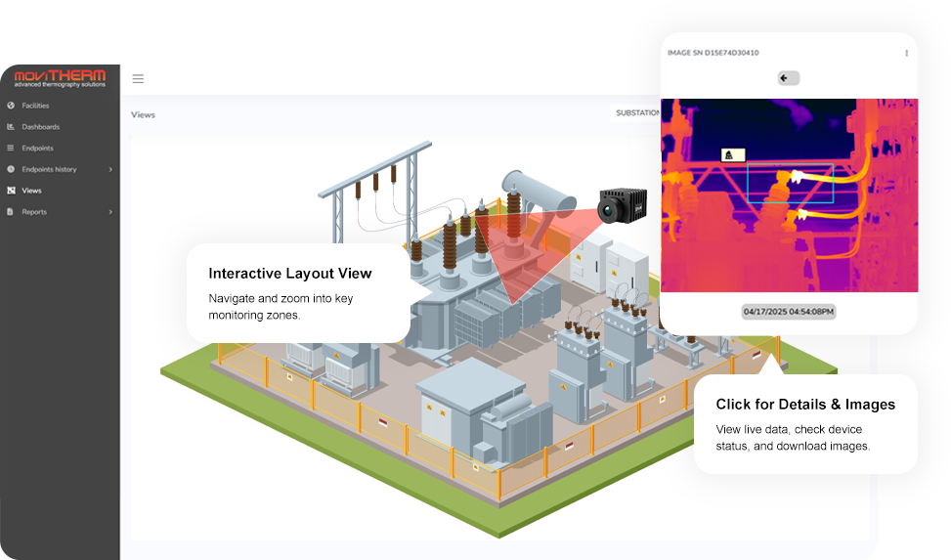The height and width of the screenshot is (560, 951).
Task: Click the Dashboards chart icon
Action: tap(11, 127)
